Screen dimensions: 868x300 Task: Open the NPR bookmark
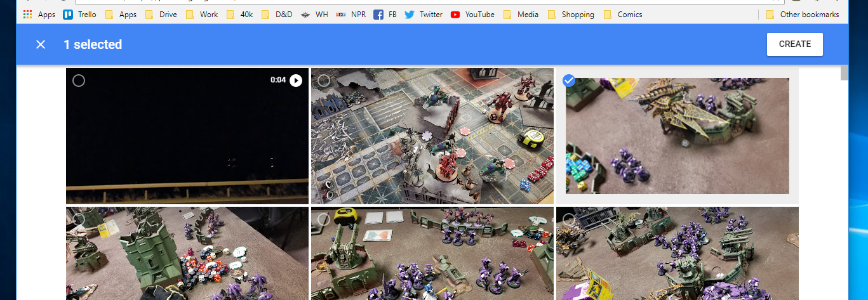[x=351, y=15]
